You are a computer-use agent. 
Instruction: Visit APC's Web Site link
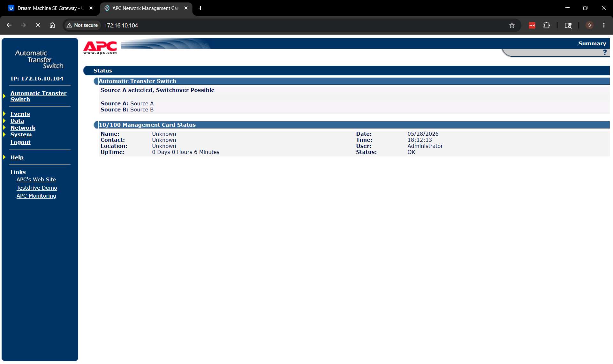coord(36,179)
